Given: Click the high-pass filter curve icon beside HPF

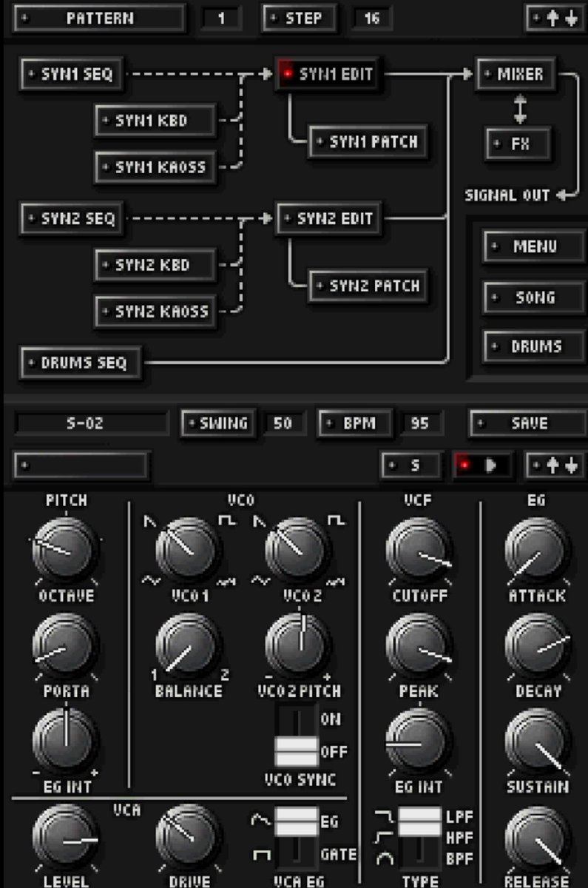Looking at the screenshot, I should click(385, 838).
